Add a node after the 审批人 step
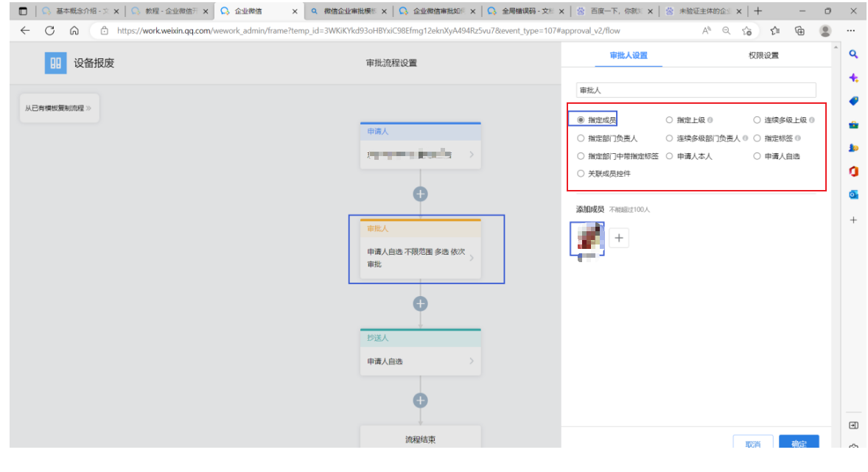 [x=420, y=304]
